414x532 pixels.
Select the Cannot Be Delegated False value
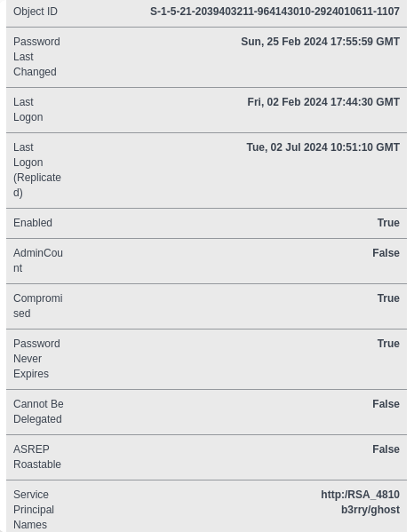386,404
